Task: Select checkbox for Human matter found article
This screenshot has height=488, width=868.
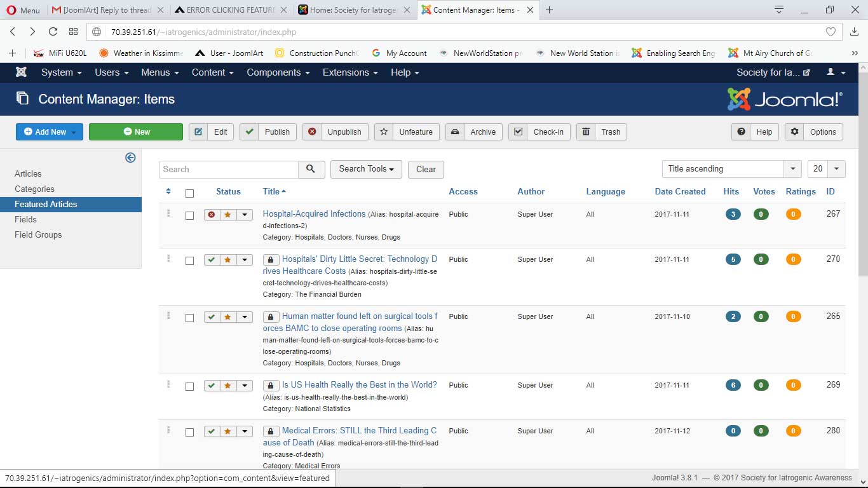Action: pyautogui.click(x=189, y=318)
